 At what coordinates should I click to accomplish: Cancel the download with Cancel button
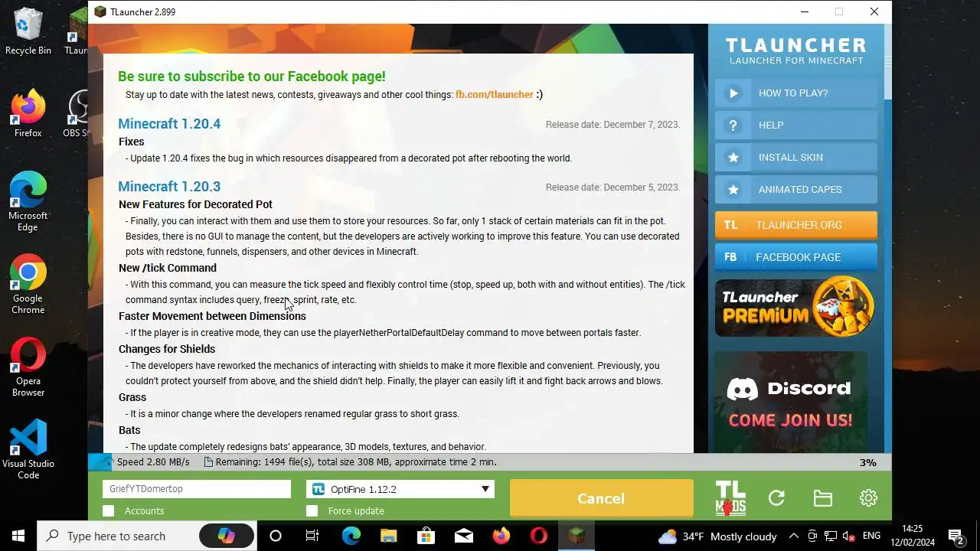point(601,498)
